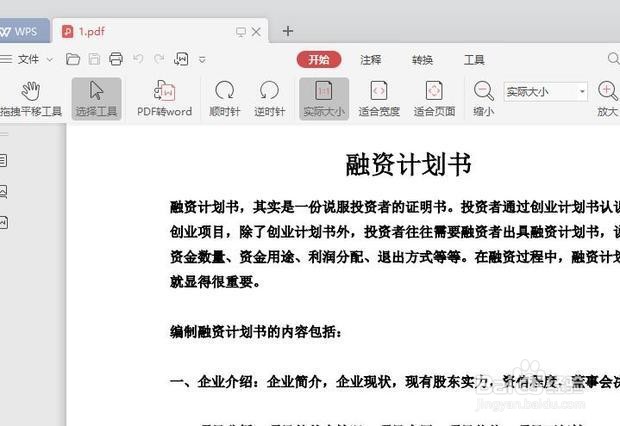Click the paragraph line beginning 一、企业介绍
Screen dimensions: 620x426
395,381
